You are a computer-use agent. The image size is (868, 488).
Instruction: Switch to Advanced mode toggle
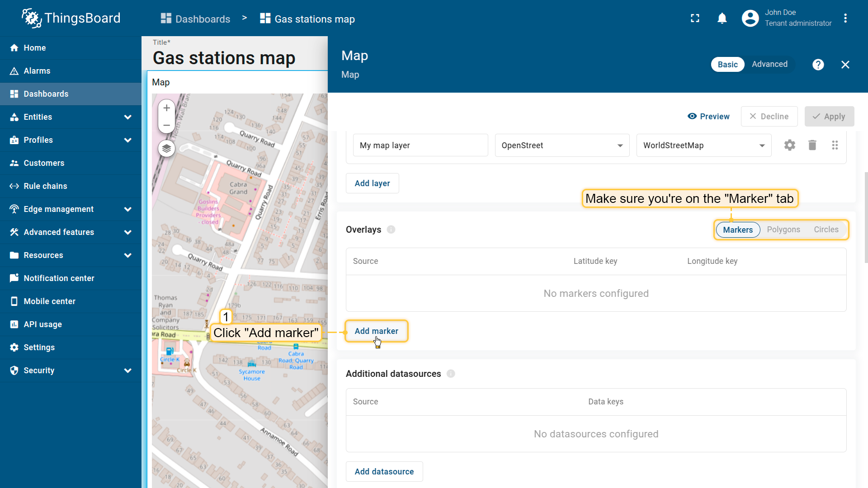pos(769,64)
